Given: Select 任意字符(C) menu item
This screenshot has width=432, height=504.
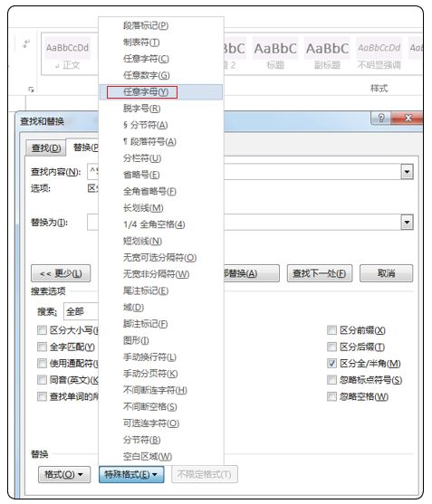Looking at the screenshot, I should (x=161, y=59).
